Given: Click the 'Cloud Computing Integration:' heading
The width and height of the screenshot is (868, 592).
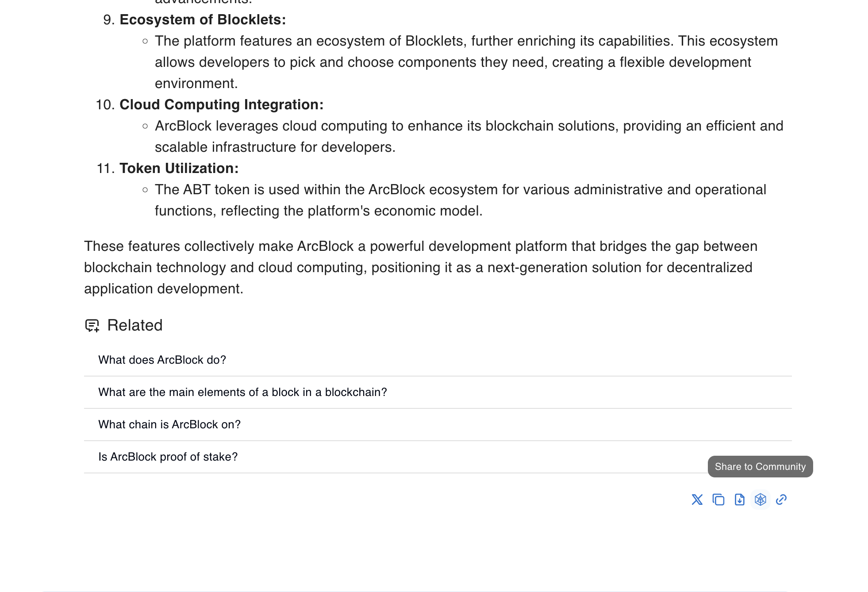Looking at the screenshot, I should point(221,104).
